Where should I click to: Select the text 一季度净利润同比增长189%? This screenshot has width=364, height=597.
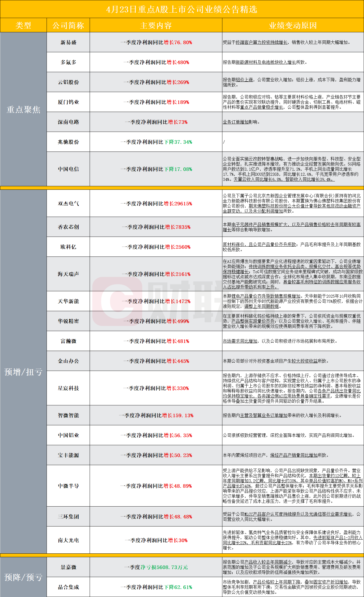point(156,102)
